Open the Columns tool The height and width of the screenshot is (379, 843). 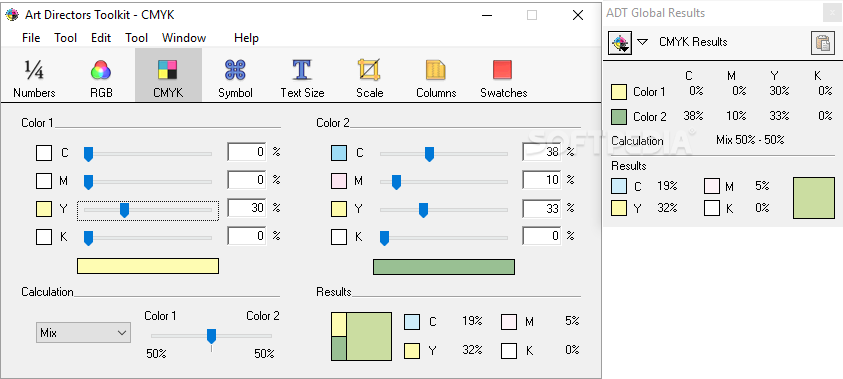[436, 75]
